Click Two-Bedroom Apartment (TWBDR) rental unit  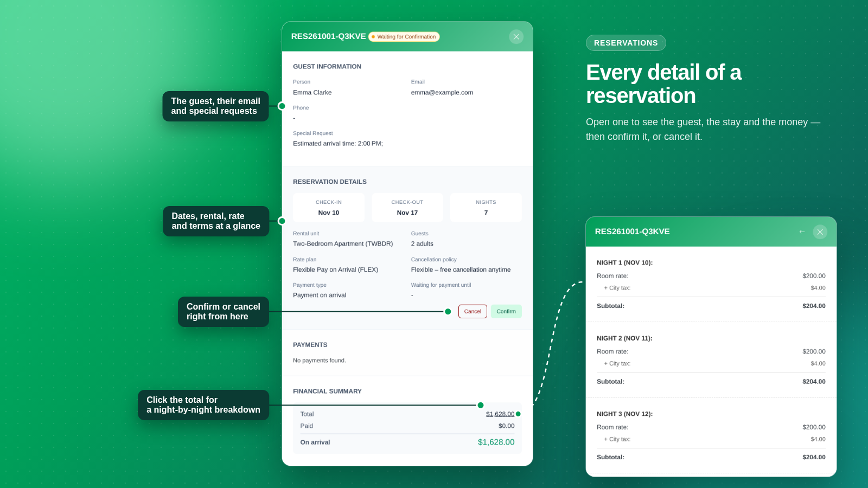(x=343, y=244)
